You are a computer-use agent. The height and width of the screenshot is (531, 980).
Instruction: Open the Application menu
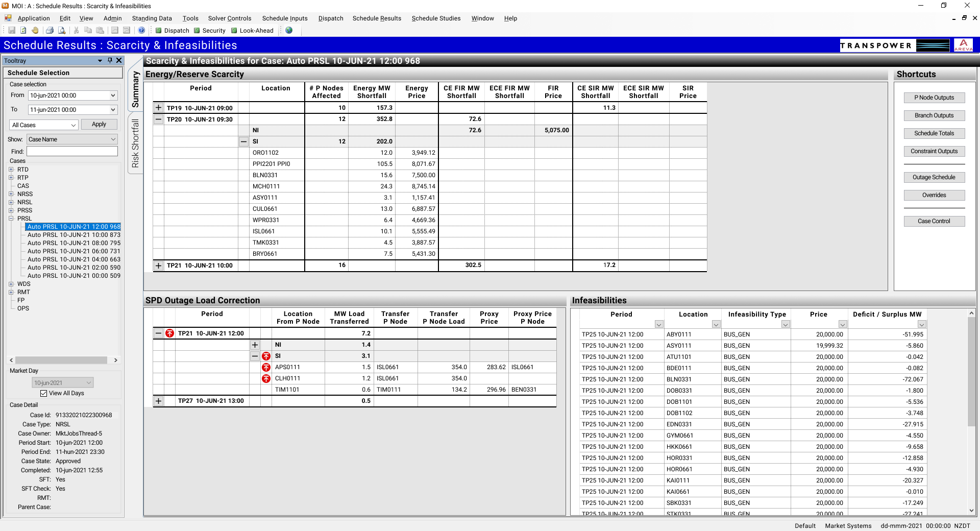(x=34, y=18)
